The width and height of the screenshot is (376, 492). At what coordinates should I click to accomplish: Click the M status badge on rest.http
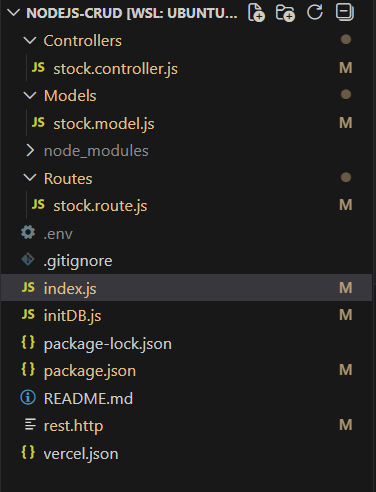(346, 425)
